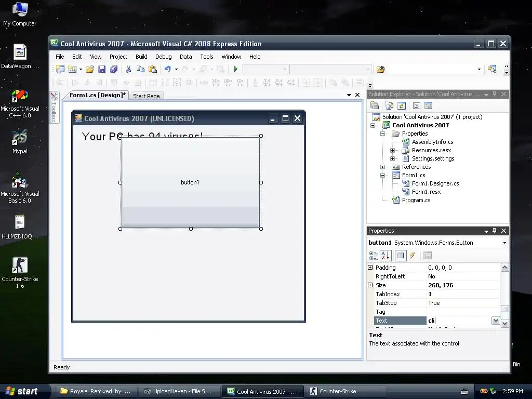Select Form1.resx in Solution Explorer

pos(426,192)
